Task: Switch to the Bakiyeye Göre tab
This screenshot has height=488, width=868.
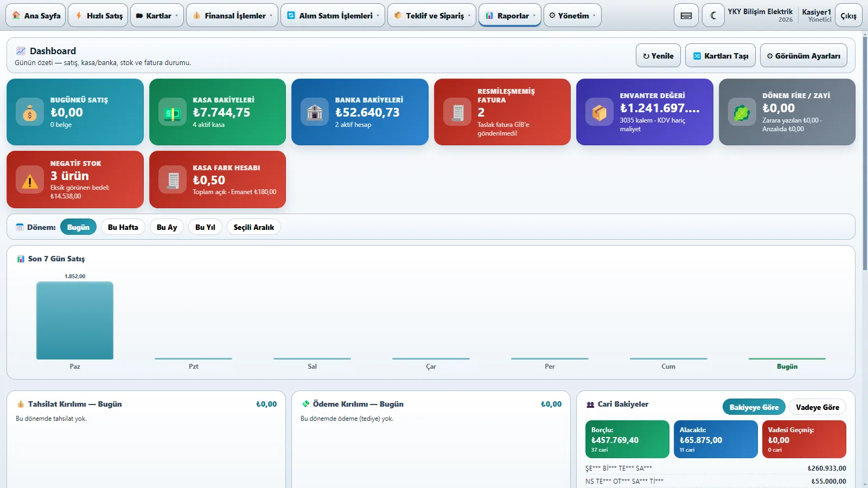Action: (754, 407)
